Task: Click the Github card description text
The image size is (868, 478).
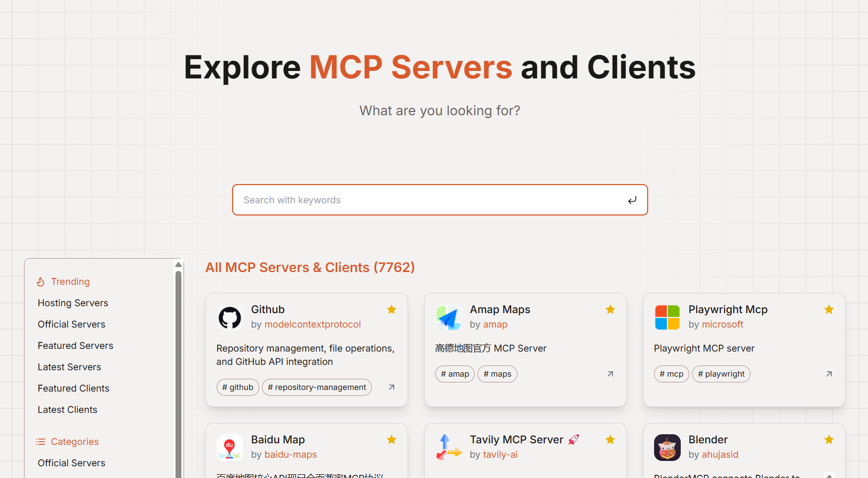Action: click(306, 355)
